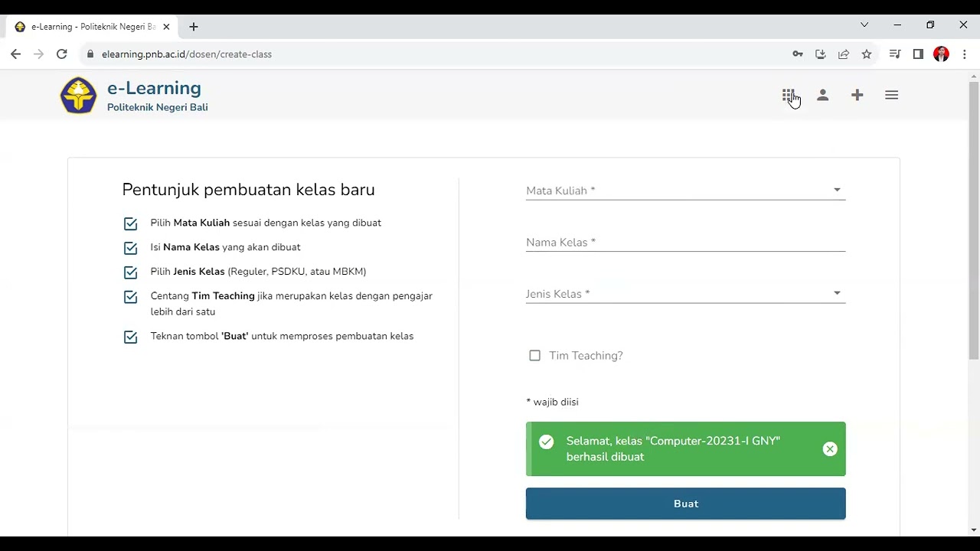Dismiss the green success notification
This screenshot has width=980, height=551.
coord(830,449)
